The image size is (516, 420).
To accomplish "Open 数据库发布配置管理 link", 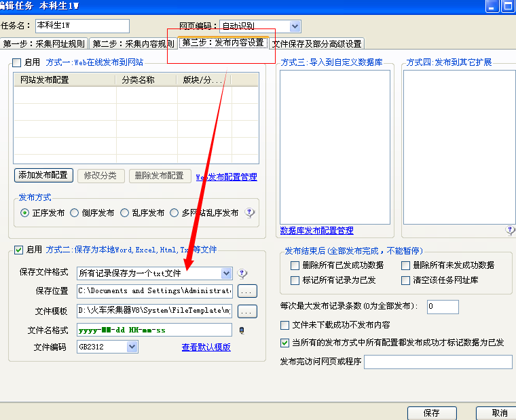I will coord(316,231).
